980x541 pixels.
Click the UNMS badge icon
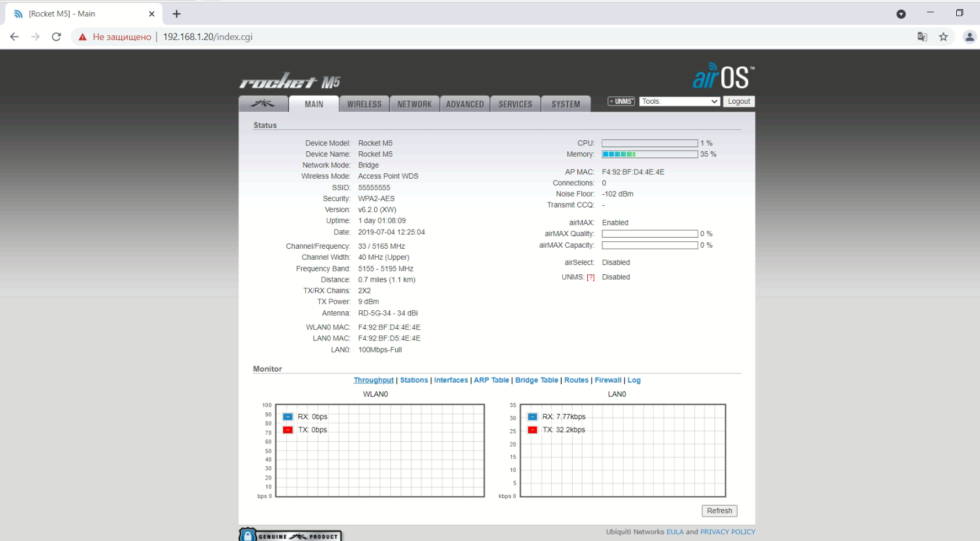tap(621, 101)
